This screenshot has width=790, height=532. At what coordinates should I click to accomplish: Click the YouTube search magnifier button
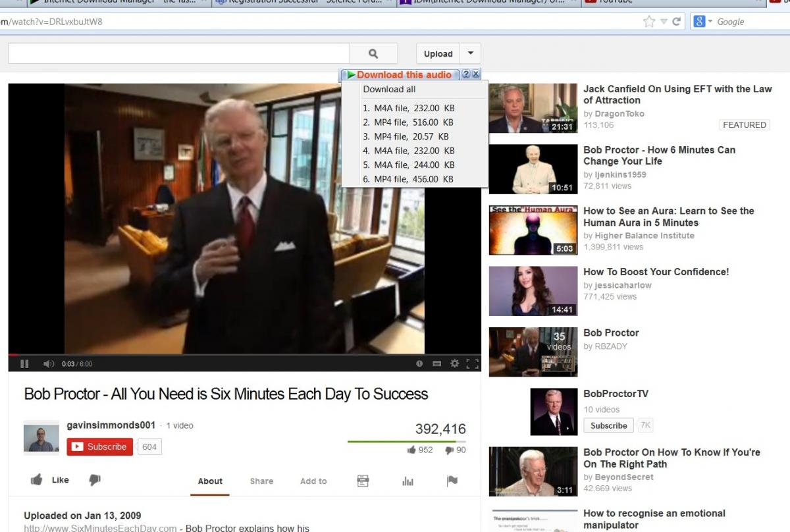pyautogui.click(x=373, y=54)
